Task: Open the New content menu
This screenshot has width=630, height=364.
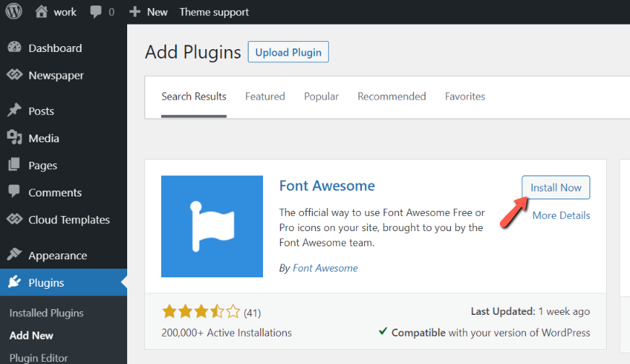Action: (x=157, y=12)
